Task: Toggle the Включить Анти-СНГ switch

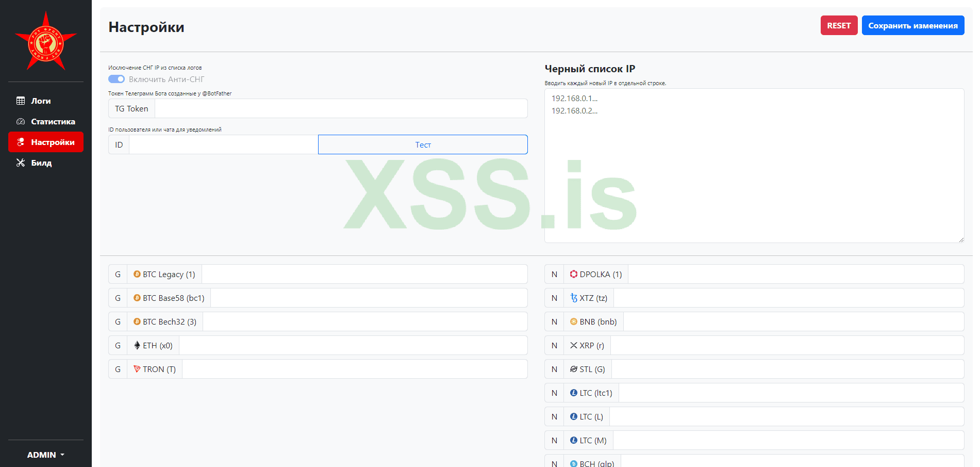Action: [x=117, y=79]
